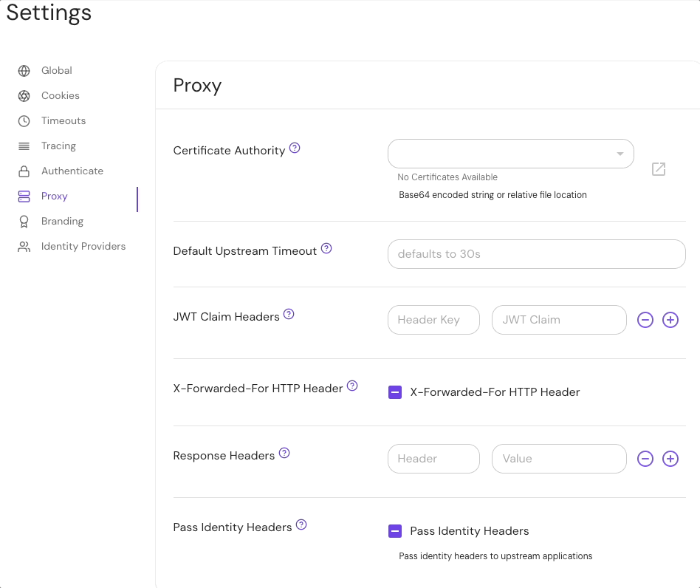Open the Certificate Authority external link icon
This screenshot has height=588, width=700.
[658, 169]
